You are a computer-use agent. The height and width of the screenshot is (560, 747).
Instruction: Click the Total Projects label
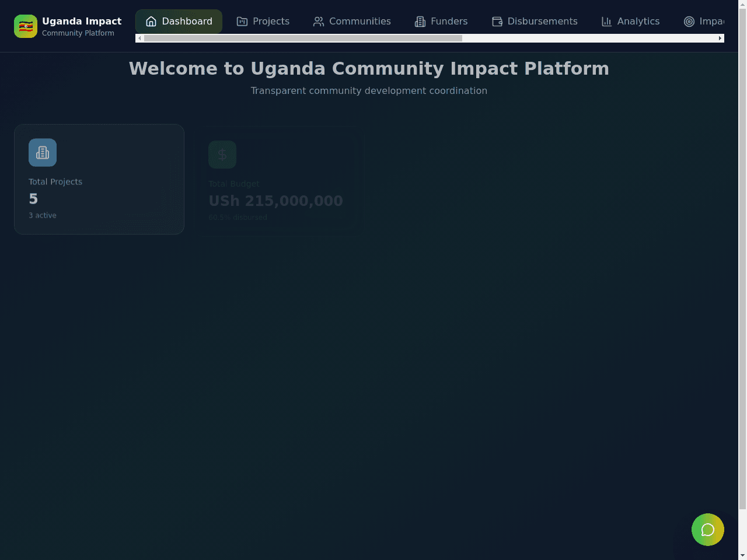55,182
